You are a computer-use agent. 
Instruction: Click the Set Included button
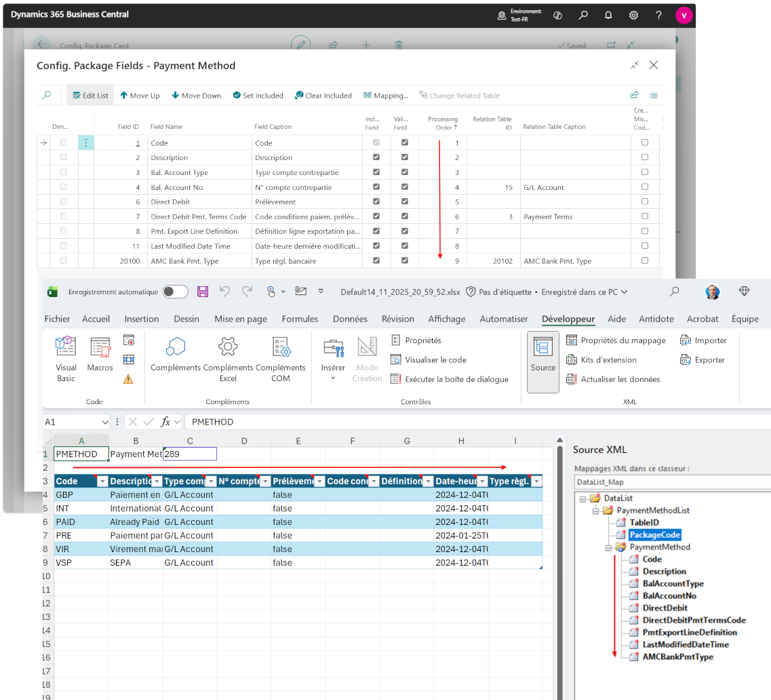tap(258, 96)
